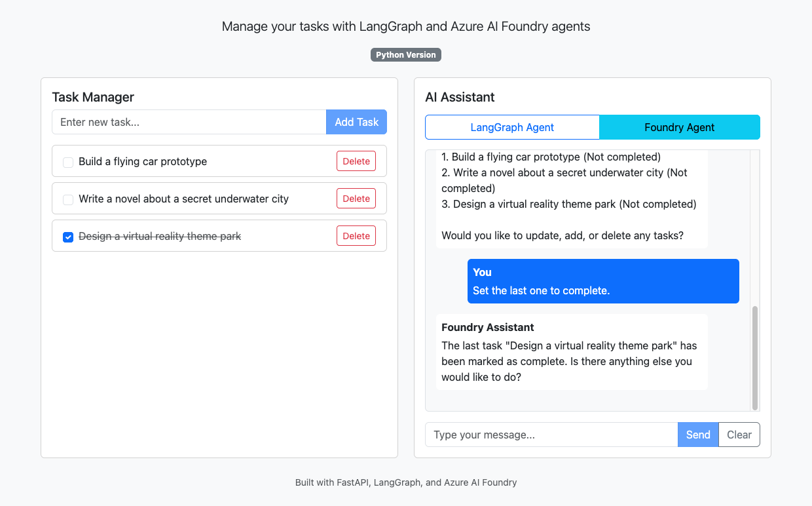Select the You message bubble
812x506 pixels.
click(602, 281)
